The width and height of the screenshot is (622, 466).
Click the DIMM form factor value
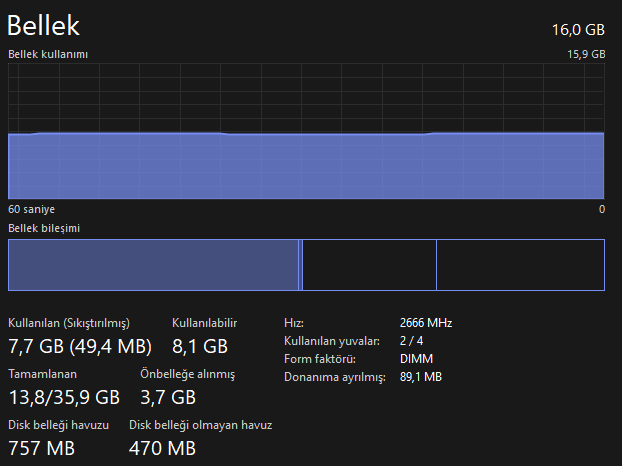click(417, 359)
